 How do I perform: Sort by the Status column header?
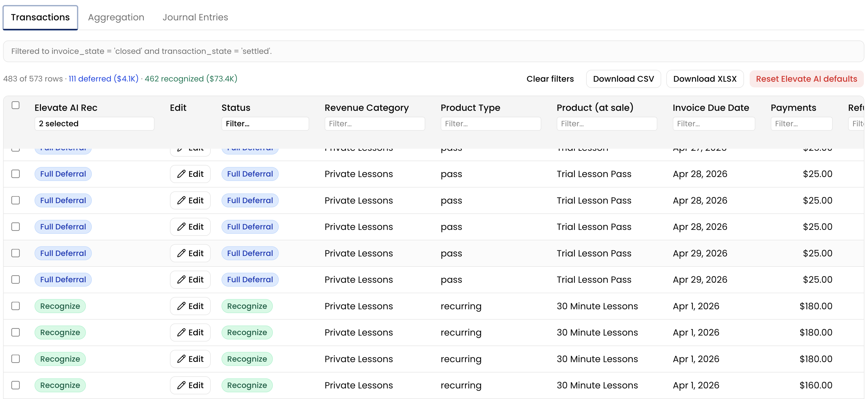click(x=236, y=108)
